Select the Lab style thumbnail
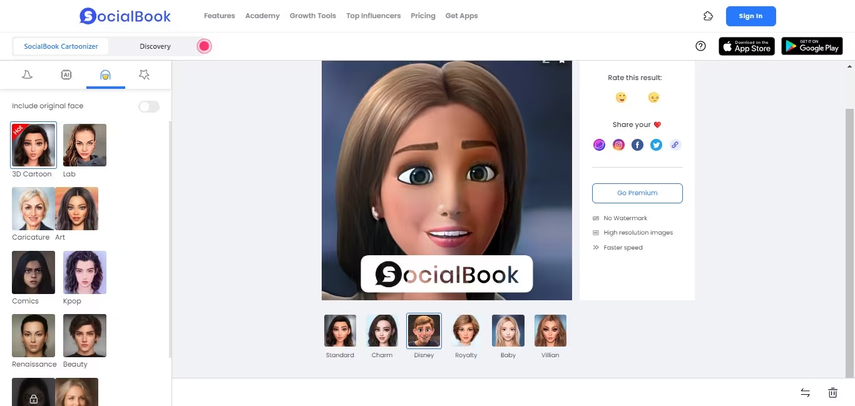Screen dimensions: 855x406 [x=85, y=145]
